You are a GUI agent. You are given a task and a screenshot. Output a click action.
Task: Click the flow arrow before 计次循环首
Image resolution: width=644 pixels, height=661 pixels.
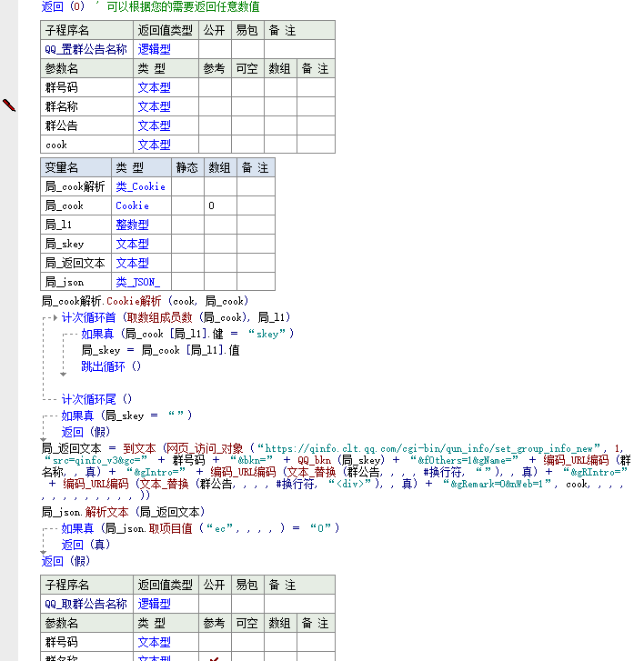(x=54, y=317)
